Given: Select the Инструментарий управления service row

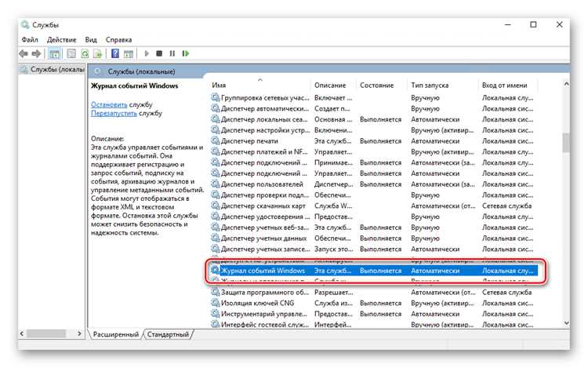Looking at the screenshot, I should tap(374, 314).
